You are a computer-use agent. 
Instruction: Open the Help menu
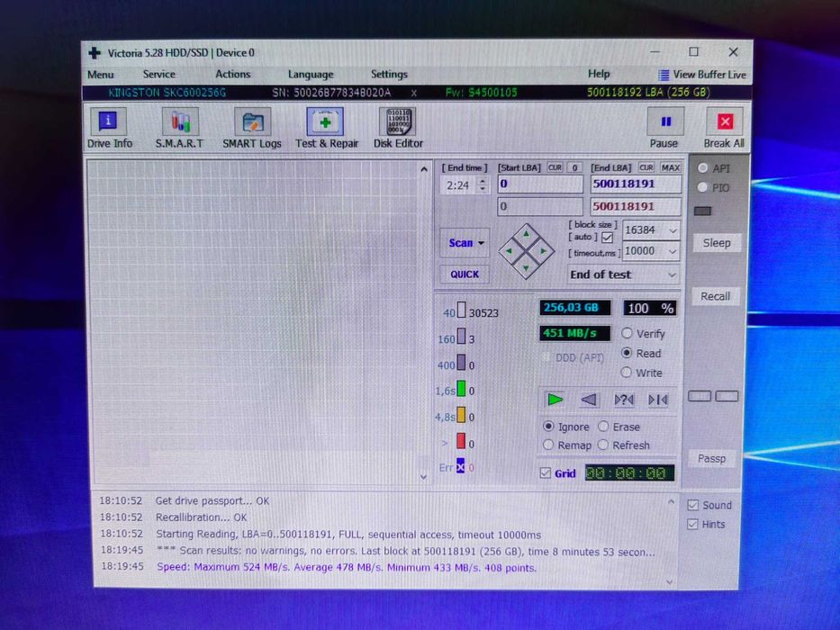(599, 74)
